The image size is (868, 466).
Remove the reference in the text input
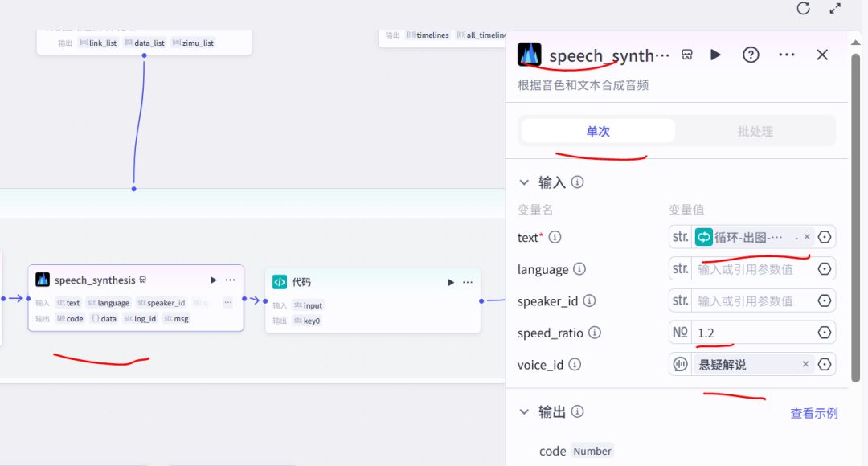point(806,236)
